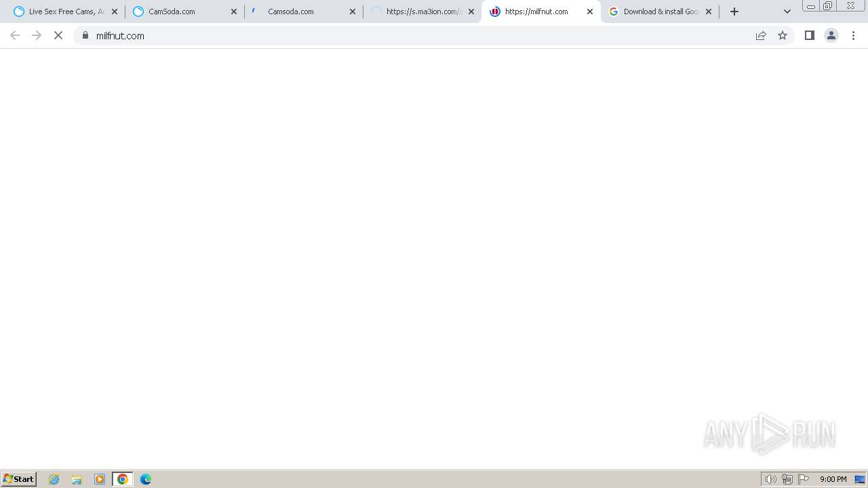Image resolution: width=868 pixels, height=488 pixels.
Task: Open a new tab
Action: pos(734,12)
